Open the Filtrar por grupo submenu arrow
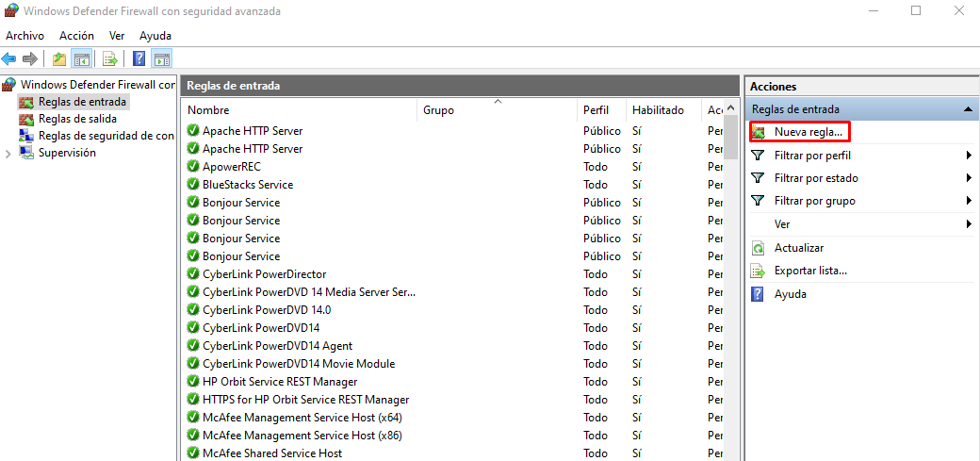This screenshot has height=461, width=980. point(969,201)
